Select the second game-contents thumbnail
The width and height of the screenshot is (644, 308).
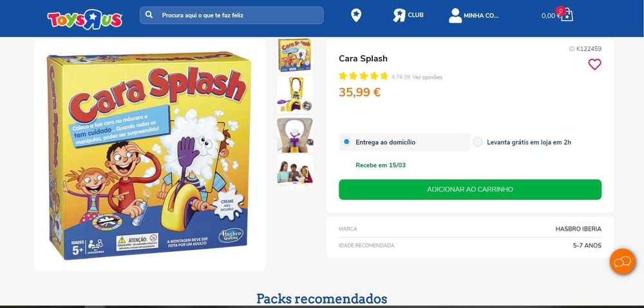[295, 94]
